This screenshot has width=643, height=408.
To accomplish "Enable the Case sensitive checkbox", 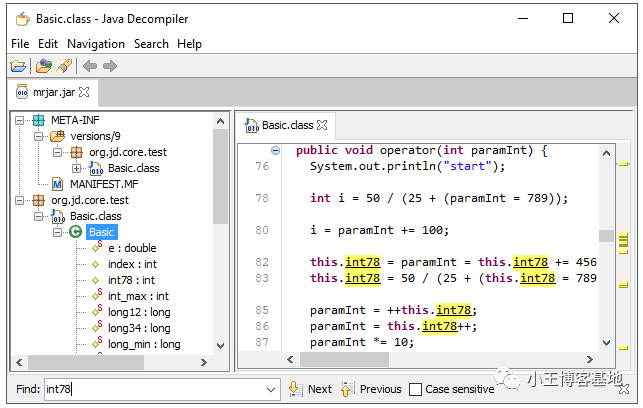I will 415,389.
